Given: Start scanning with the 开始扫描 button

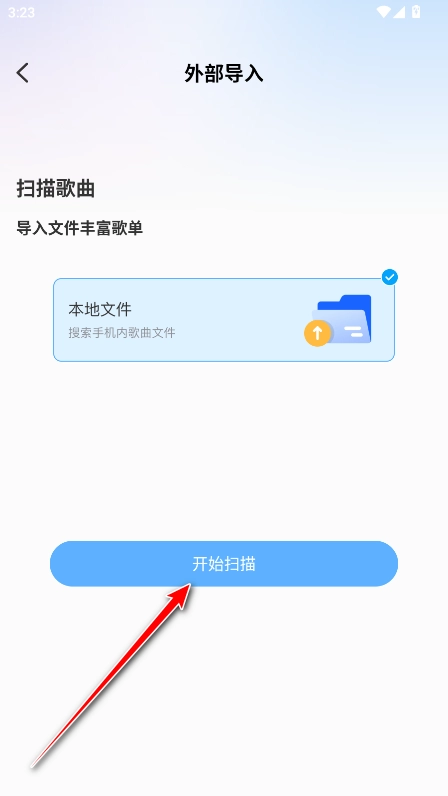Looking at the screenshot, I should tap(223, 563).
